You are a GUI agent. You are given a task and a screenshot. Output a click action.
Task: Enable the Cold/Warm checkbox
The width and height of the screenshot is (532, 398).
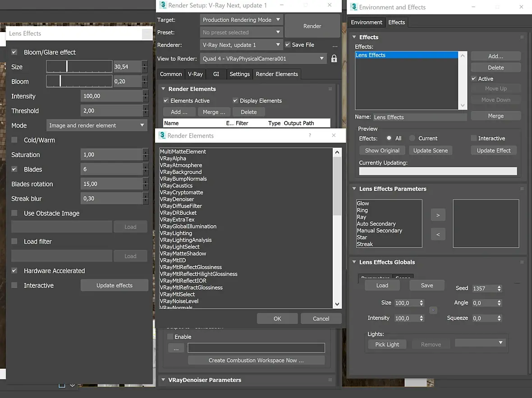tap(14, 140)
